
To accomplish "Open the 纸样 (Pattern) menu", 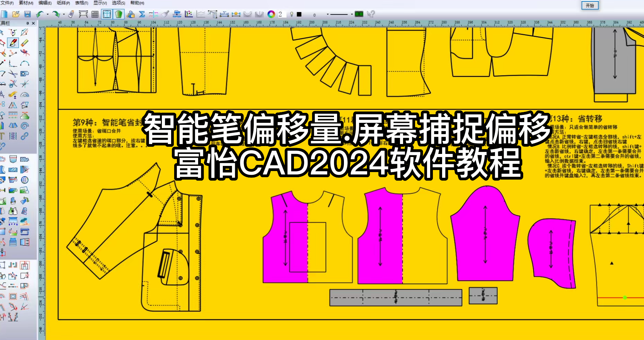I will click(x=63, y=3).
